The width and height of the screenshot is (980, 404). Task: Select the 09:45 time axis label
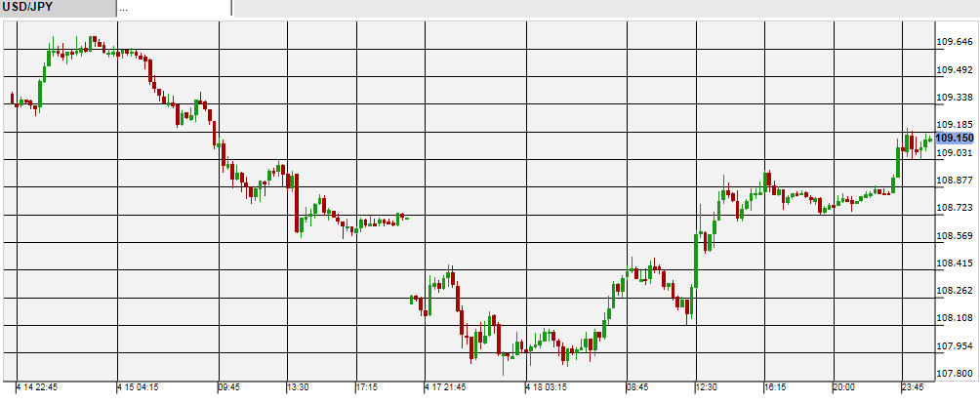click(228, 387)
